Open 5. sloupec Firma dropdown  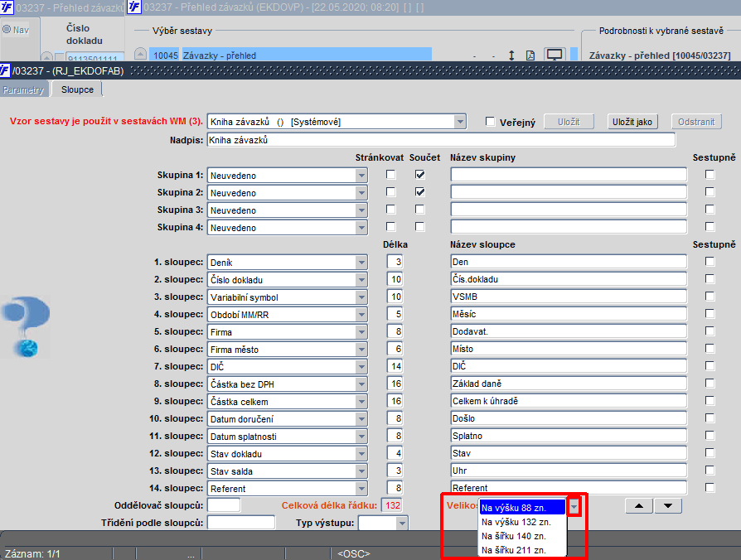[361, 332]
